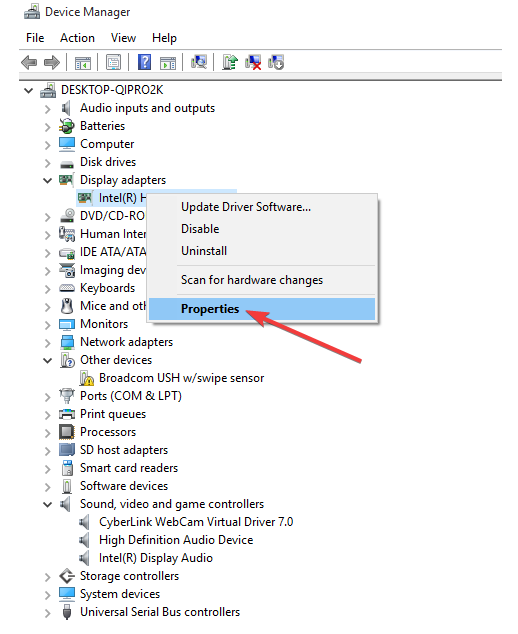Click the DESKTOP-QIPRO2K computer icon
518x634 pixels.
(48, 90)
